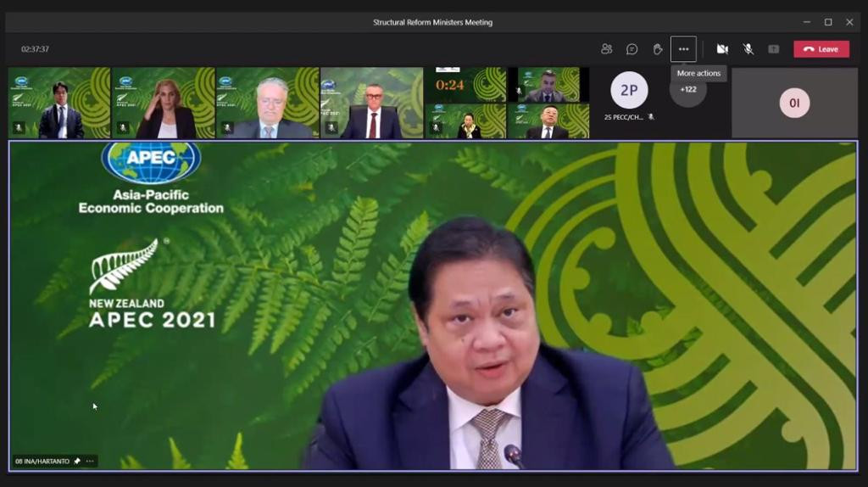
Task: Click the 2P participant avatar
Action: [x=629, y=90]
